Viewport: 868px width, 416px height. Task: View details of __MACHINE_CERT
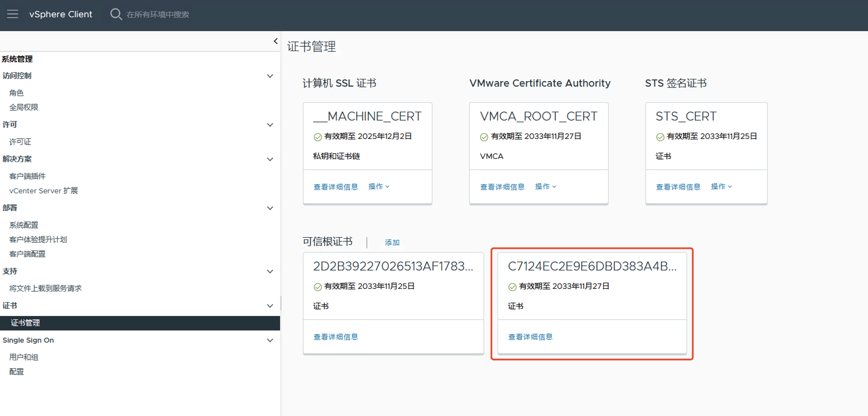click(336, 187)
